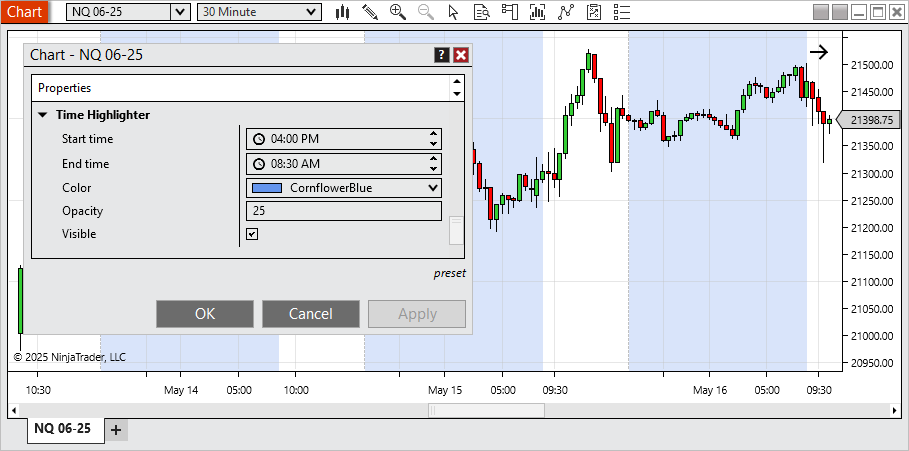Click the preset link
The image size is (909, 451).
pyautogui.click(x=449, y=273)
